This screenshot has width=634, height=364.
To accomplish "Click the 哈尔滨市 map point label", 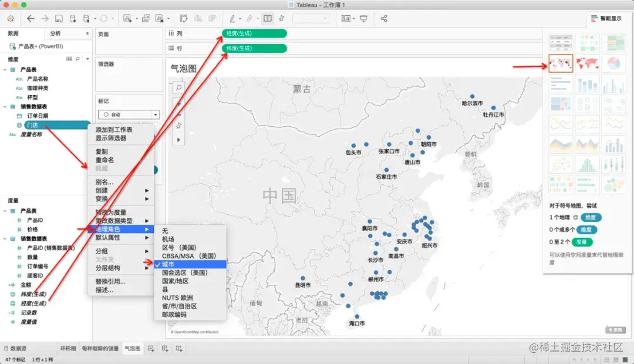I will (472, 103).
